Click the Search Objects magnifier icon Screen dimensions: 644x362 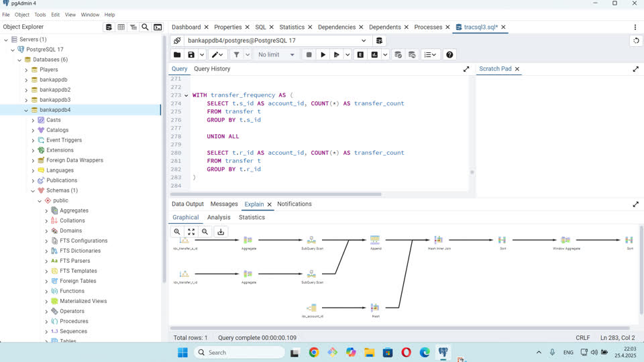(x=146, y=27)
